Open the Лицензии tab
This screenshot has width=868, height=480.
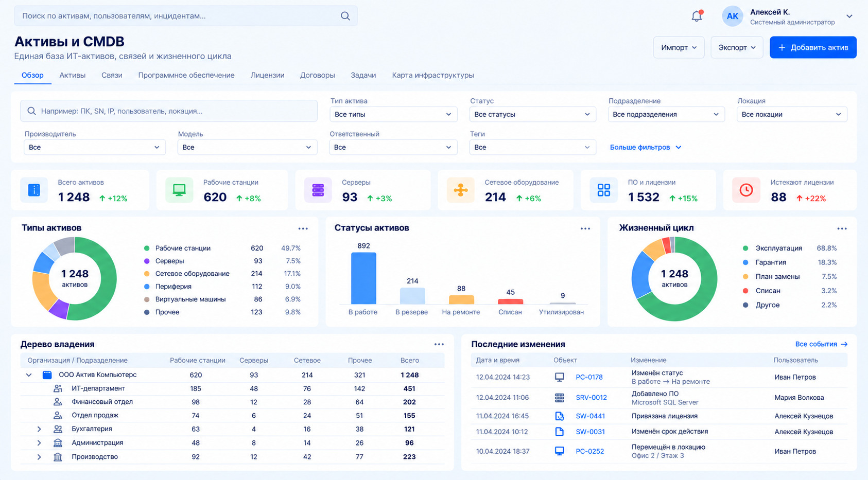point(268,75)
